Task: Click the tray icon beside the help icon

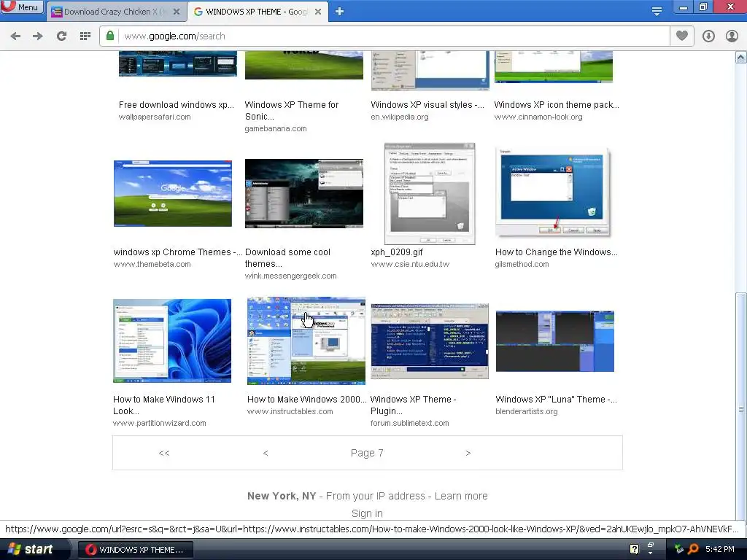Action: point(650,547)
